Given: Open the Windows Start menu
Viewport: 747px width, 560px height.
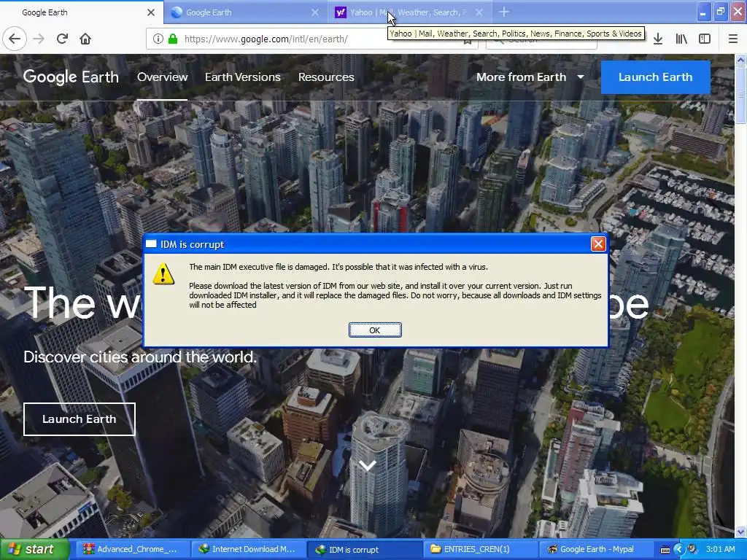Looking at the screenshot, I should coord(35,549).
